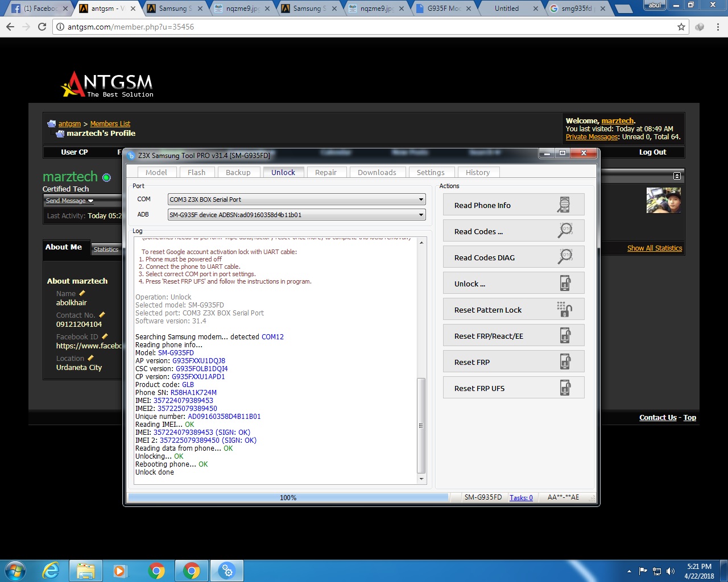Viewport: 728px width, 582px height.
Task: Switch to the Facebook browser tab
Action: coord(39,9)
